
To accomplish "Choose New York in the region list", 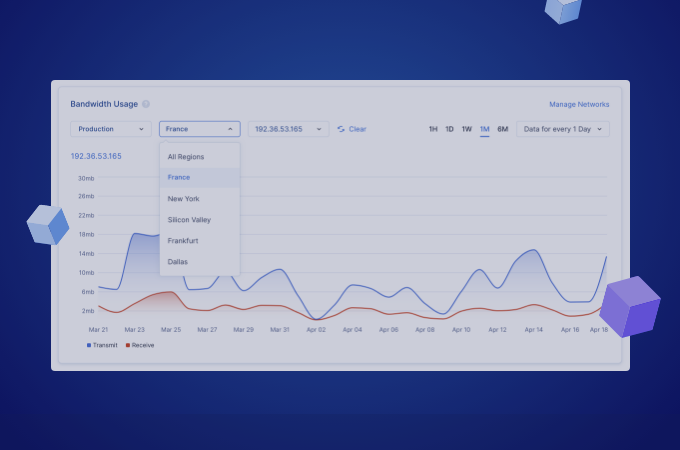I will tap(184, 198).
